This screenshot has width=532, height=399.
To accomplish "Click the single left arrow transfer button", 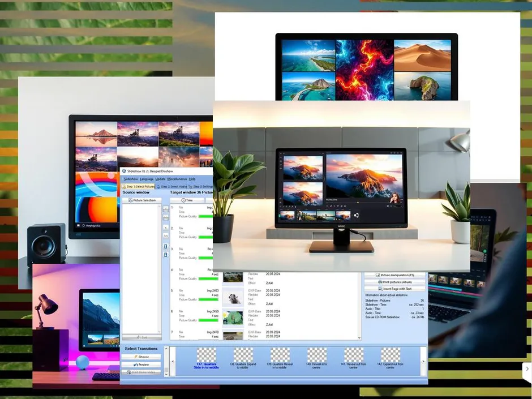I will 166,227.
